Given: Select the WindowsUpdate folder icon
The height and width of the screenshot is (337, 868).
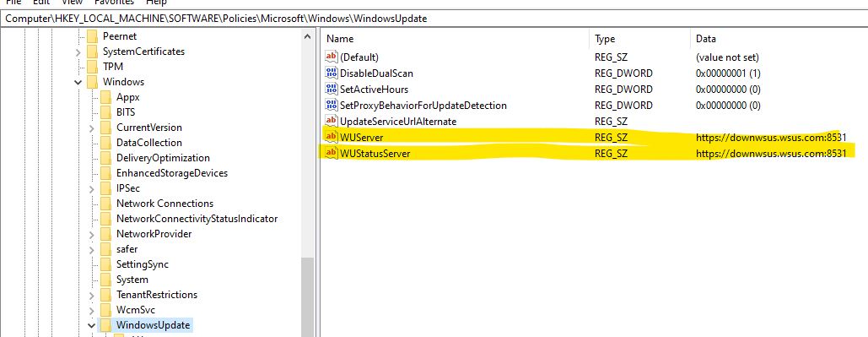Looking at the screenshot, I should coord(106,325).
